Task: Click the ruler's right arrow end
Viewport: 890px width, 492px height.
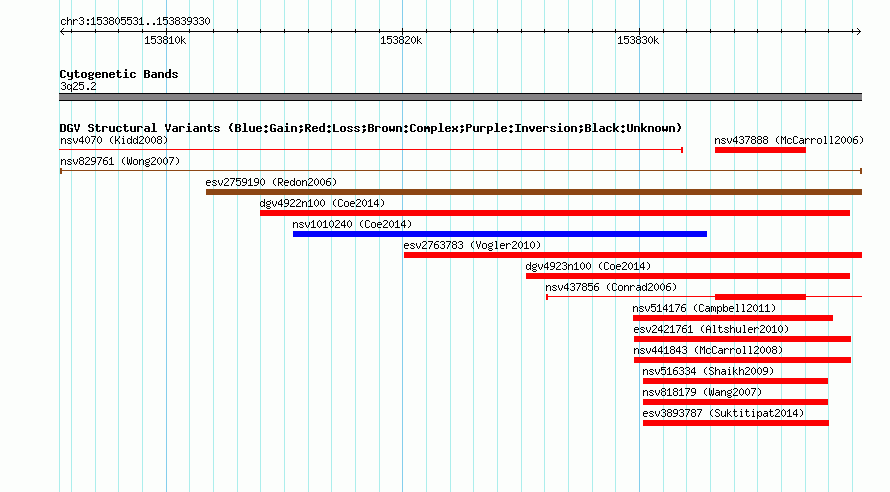Action: [858, 32]
